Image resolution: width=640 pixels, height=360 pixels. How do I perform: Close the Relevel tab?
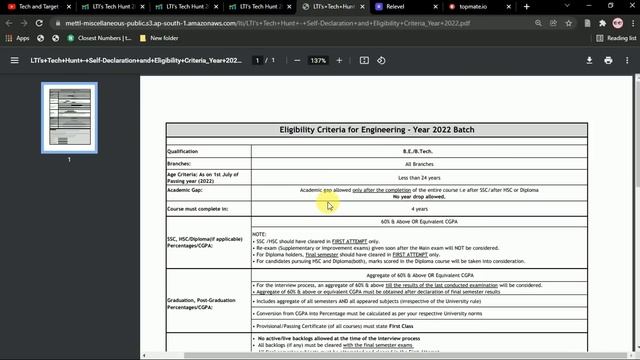(435, 7)
